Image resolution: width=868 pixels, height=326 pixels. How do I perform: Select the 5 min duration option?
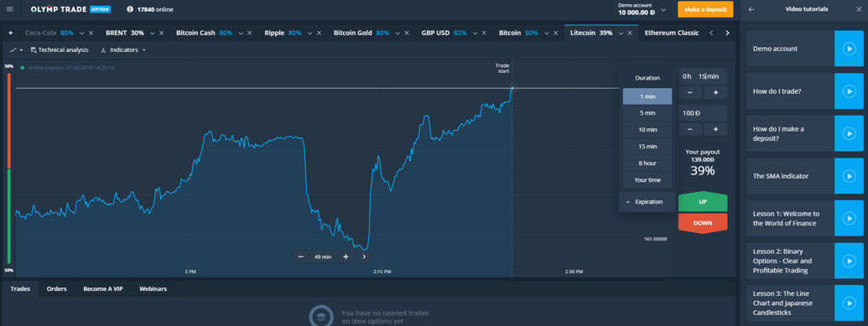pyautogui.click(x=647, y=113)
